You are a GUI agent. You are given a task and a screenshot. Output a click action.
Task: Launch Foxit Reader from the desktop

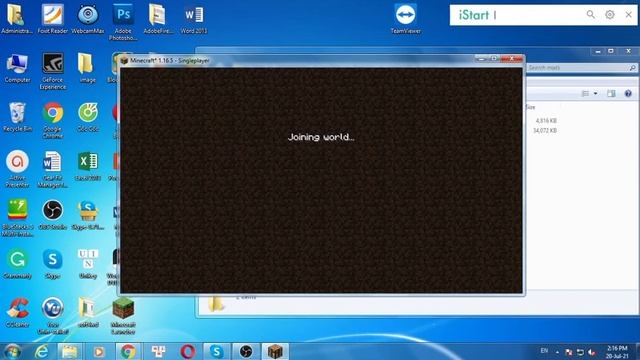52,18
